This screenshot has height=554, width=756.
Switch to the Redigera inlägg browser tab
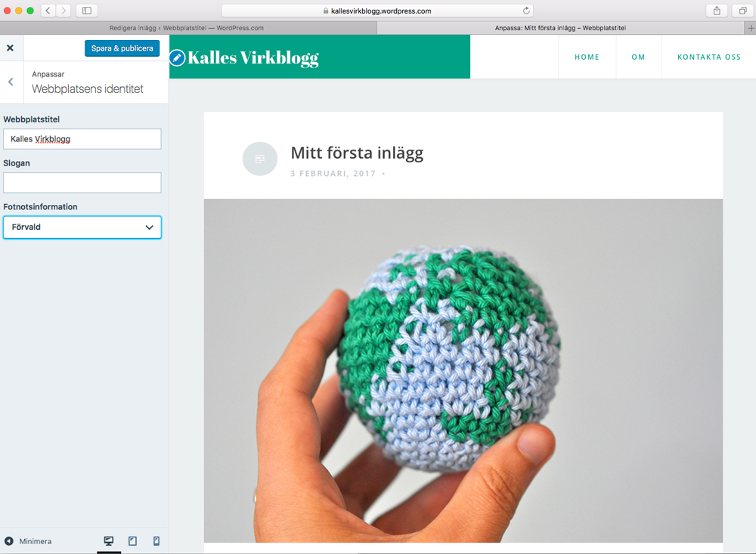point(187,28)
